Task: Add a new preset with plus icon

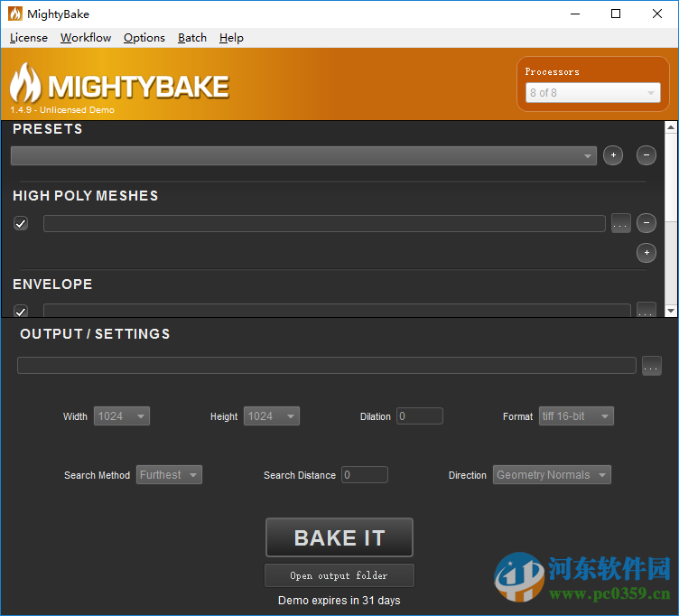Action: pyautogui.click(x=613, y=155)
